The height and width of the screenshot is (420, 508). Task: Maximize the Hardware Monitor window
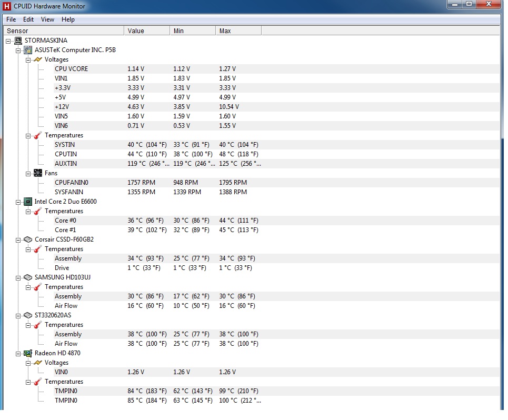click(469, 4)
